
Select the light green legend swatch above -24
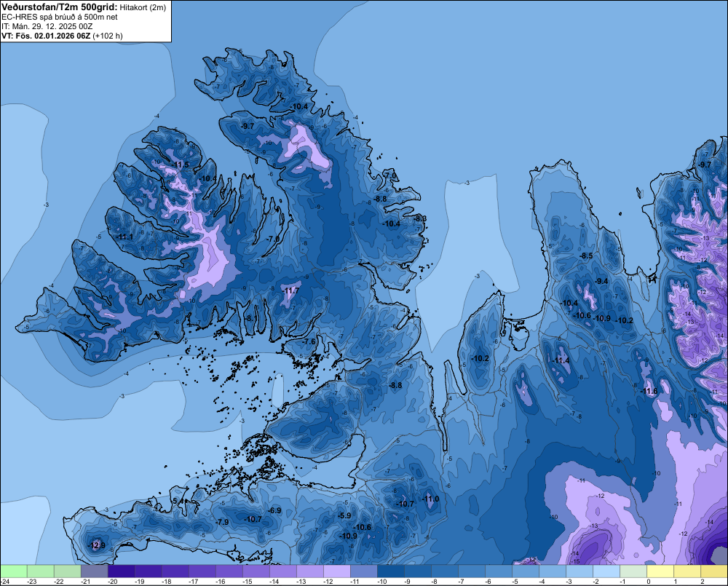click(13, 571)
